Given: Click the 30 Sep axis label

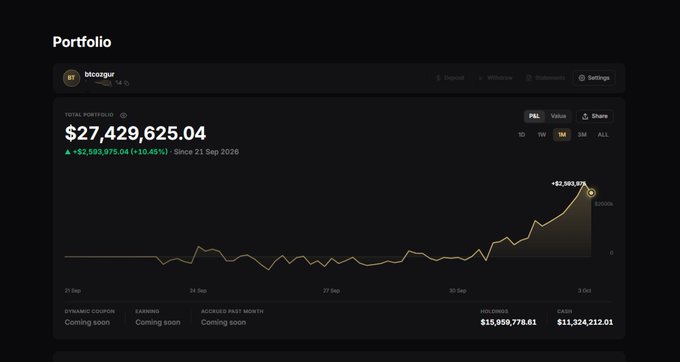Looking at the screenshot, I should (x=458, y=290).
